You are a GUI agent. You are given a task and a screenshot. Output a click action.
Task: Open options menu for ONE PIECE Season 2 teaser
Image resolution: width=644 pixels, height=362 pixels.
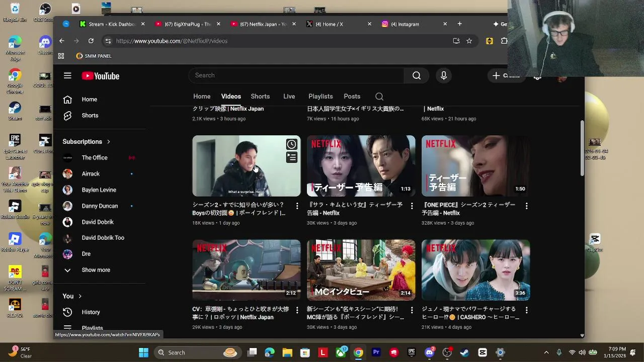pos(526,206)
